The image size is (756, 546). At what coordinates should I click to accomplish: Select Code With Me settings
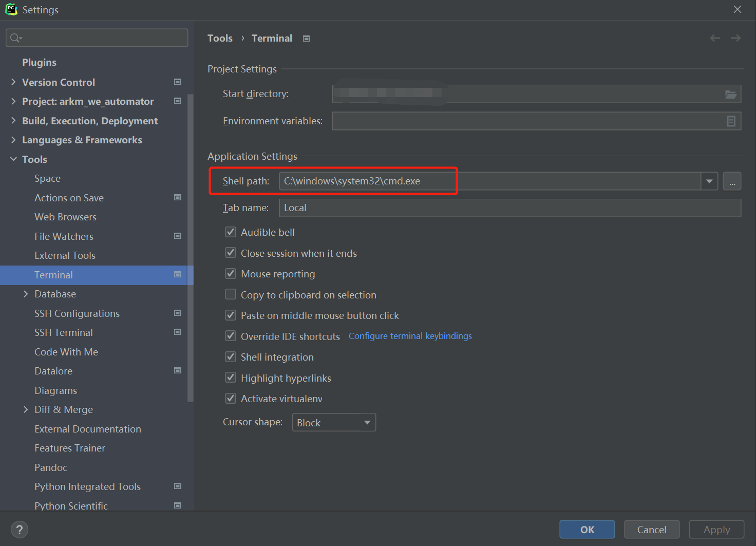coord(66,352)
